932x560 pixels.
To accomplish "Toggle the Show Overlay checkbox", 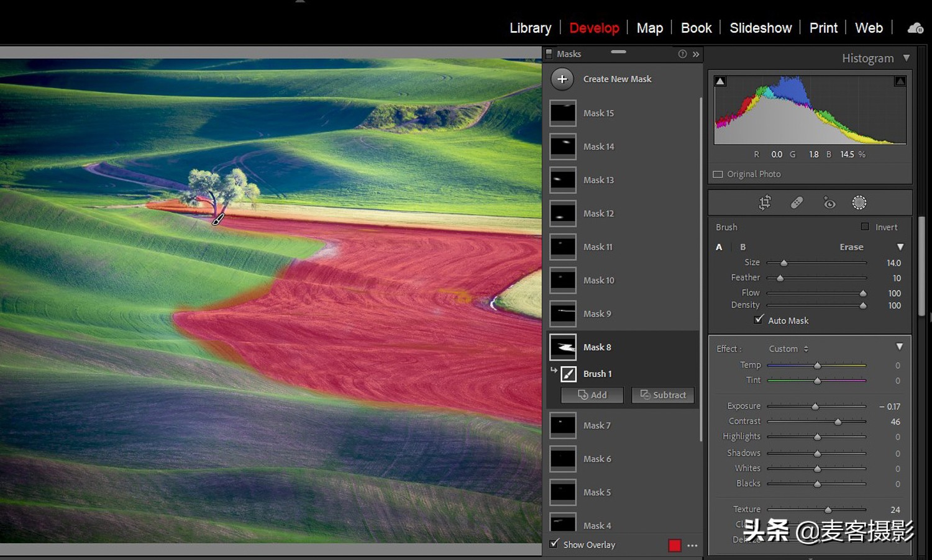I will [554, 544].
